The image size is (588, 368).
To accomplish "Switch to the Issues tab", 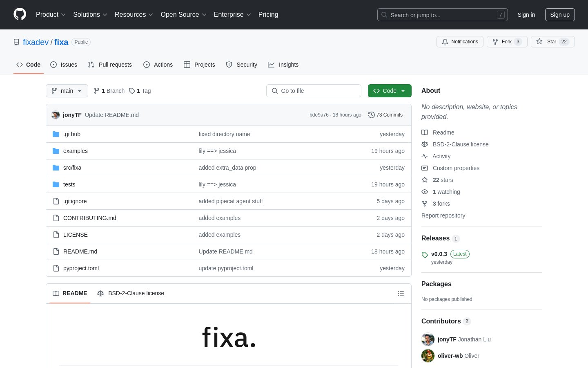I will pyautogui.click(x=64, y=65).
